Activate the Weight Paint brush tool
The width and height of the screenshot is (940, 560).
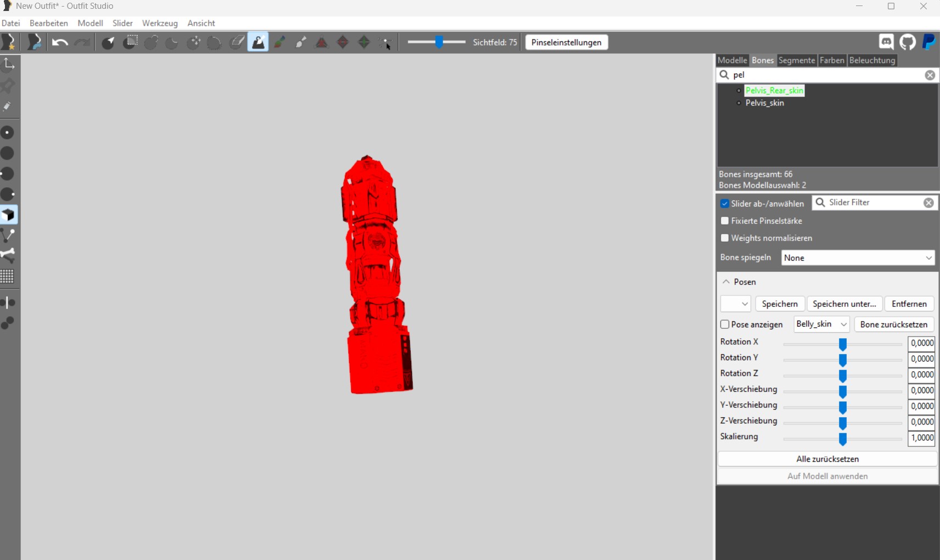(258, 42)
